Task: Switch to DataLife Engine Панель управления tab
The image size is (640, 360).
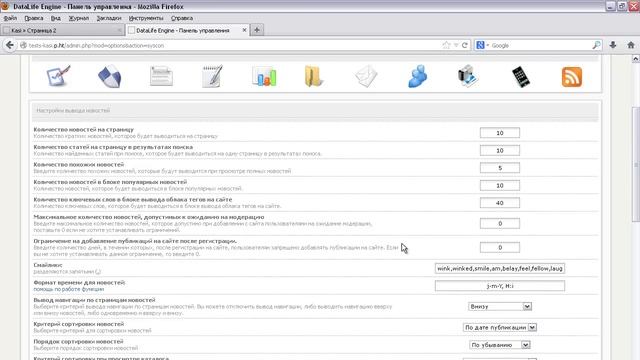Action: click(x=187, y=30)
